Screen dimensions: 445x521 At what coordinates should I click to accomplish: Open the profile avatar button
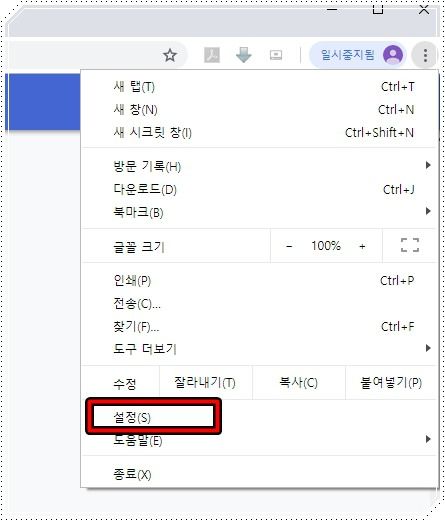click(x=393, y=55)
